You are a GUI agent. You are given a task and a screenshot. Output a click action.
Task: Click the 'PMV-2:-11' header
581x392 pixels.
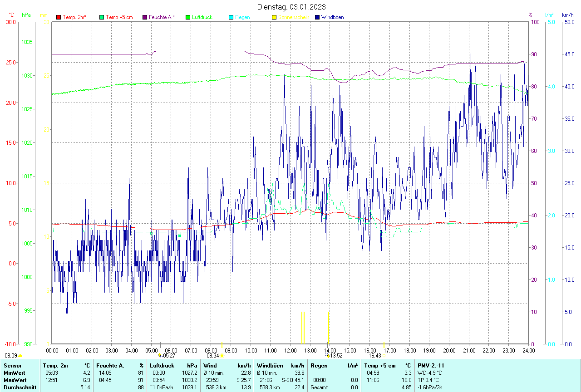point(431,366)
